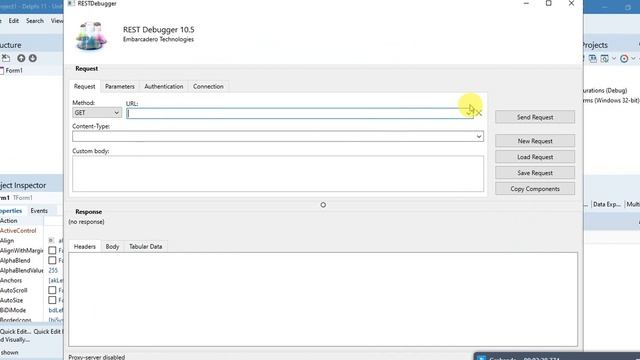Click the New Request button
Viewport: 640px width, 360px height.
click(x=535, y=141)
